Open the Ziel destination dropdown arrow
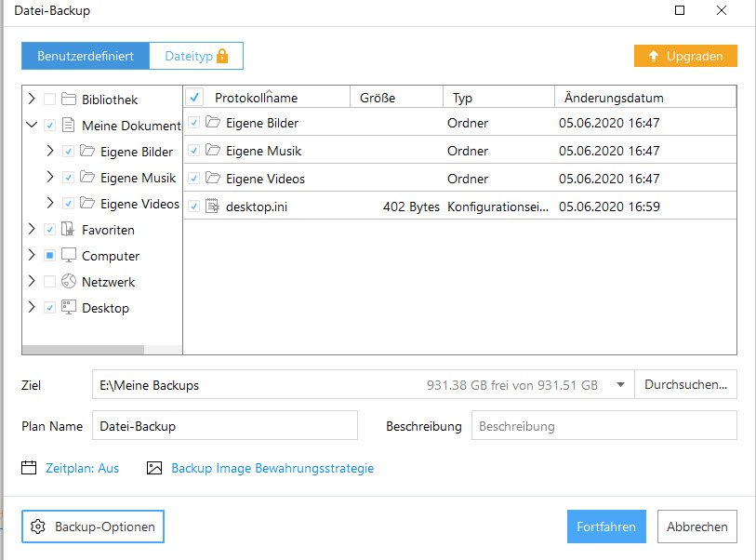This screenshot has height=560, width=756. (618, 385)
